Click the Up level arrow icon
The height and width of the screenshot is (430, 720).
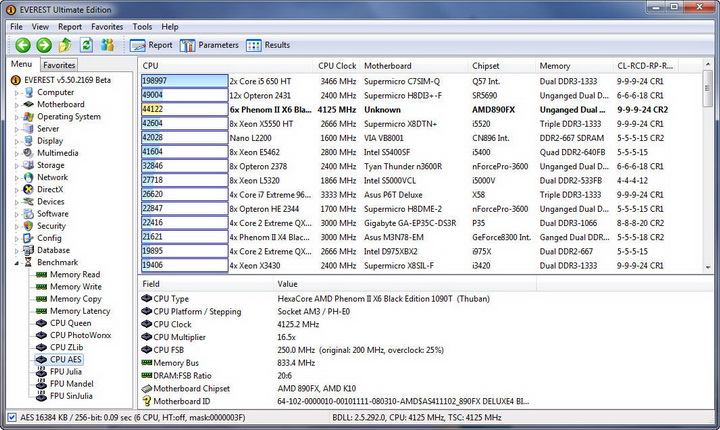[65, 45]
